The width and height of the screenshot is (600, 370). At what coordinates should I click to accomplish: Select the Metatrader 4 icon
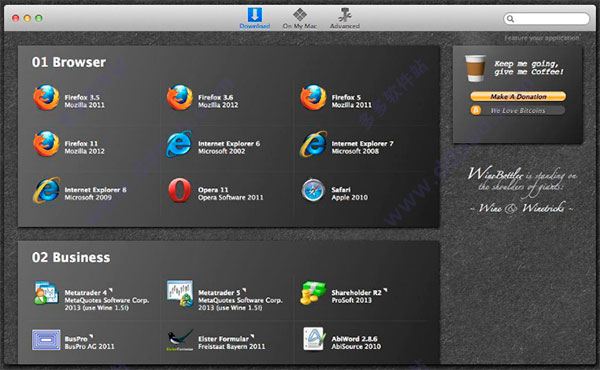[46, 293]
